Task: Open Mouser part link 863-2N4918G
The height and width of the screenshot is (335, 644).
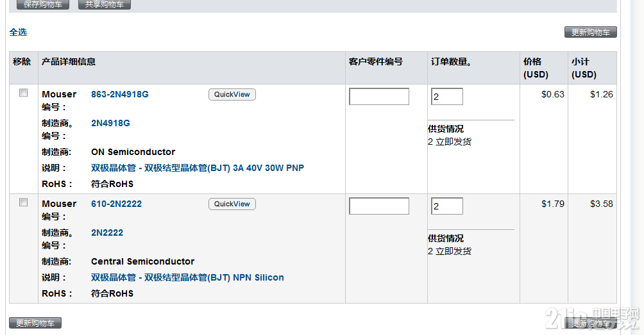Action: (119, 94)
